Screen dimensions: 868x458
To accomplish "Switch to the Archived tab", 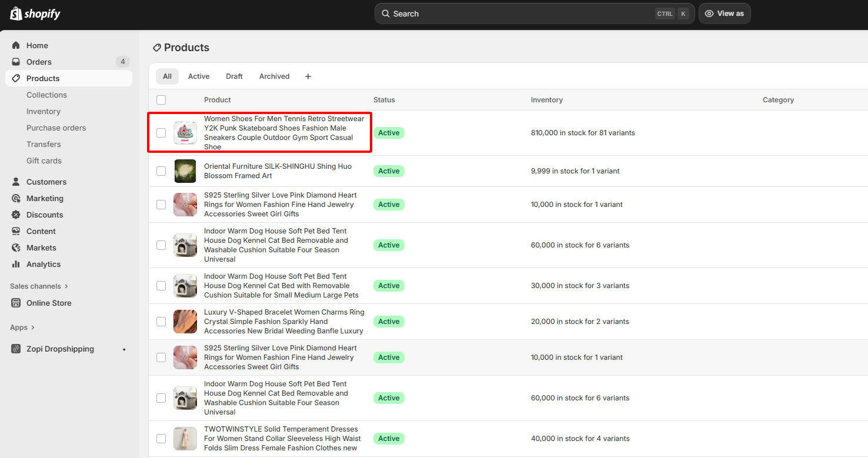I will click(274, 76).
